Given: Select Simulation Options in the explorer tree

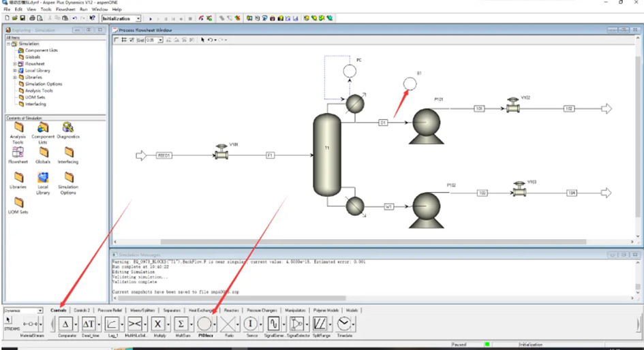Looking at the screenshot, I should pos(44,84).
